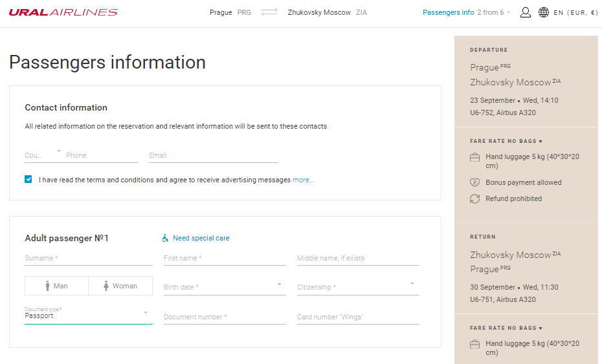Uncheck the terms and conditions checkbox
Viewport: 602px width, 364px height.
[28, 179]
